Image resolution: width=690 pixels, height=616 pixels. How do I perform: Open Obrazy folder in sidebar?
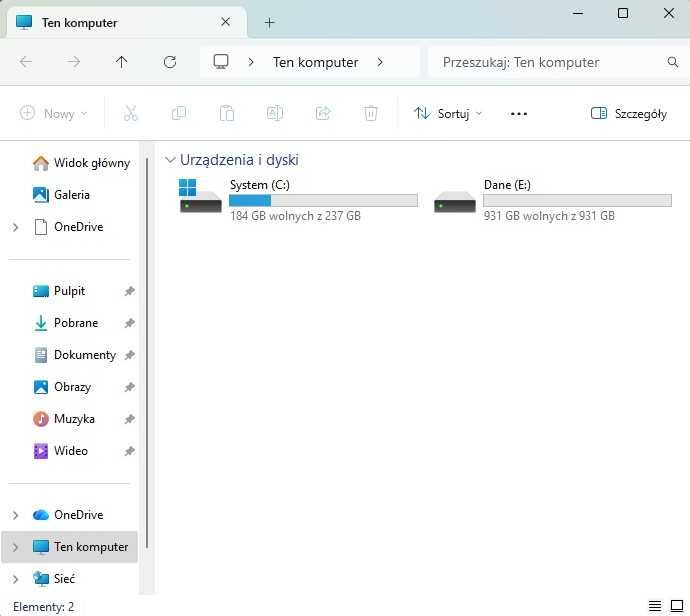click(x=62, y=387)
